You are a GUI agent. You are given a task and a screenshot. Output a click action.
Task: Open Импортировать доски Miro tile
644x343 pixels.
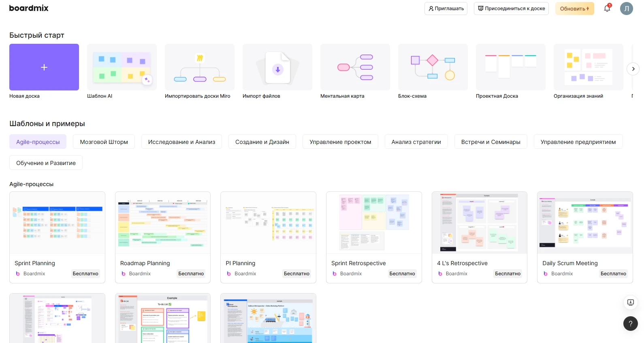pos(200,67)
